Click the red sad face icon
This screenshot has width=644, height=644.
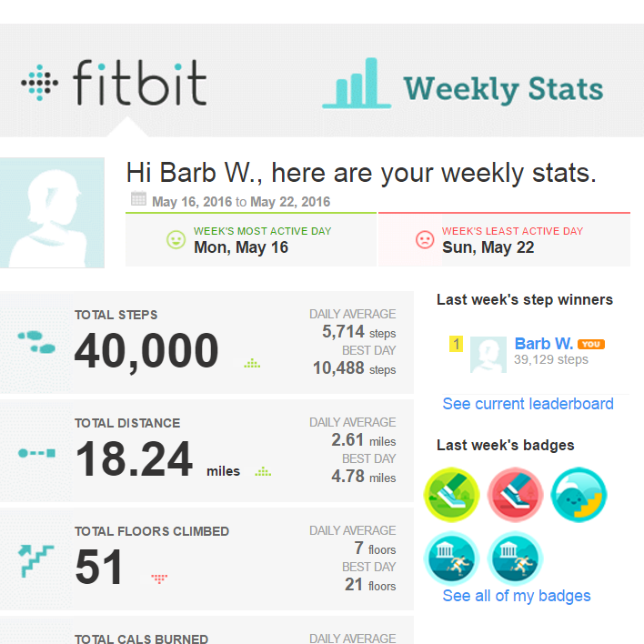(x=425, y=239)
